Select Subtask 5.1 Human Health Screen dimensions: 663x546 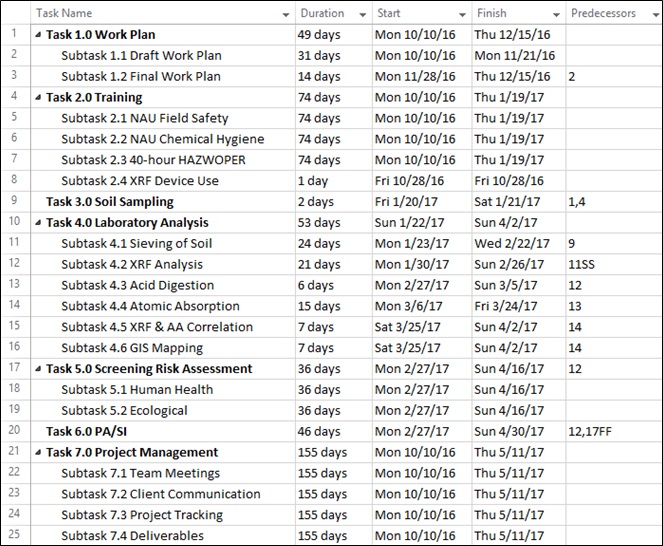[137, 390]
